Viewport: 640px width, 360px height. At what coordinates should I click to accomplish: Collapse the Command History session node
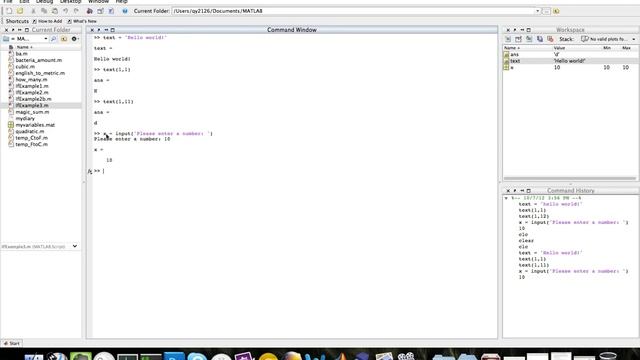(506, 198)
